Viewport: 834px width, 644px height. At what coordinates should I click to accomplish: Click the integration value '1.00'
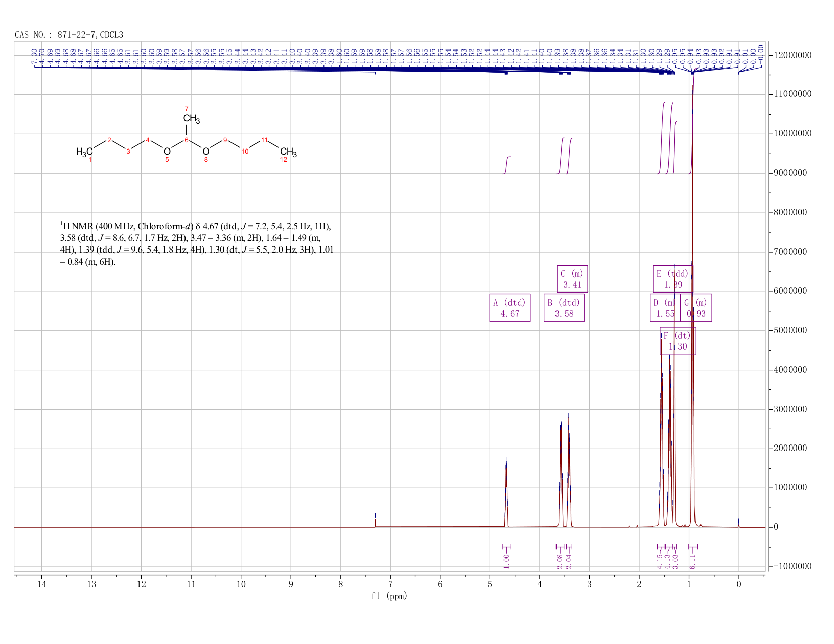coord(507,561)
